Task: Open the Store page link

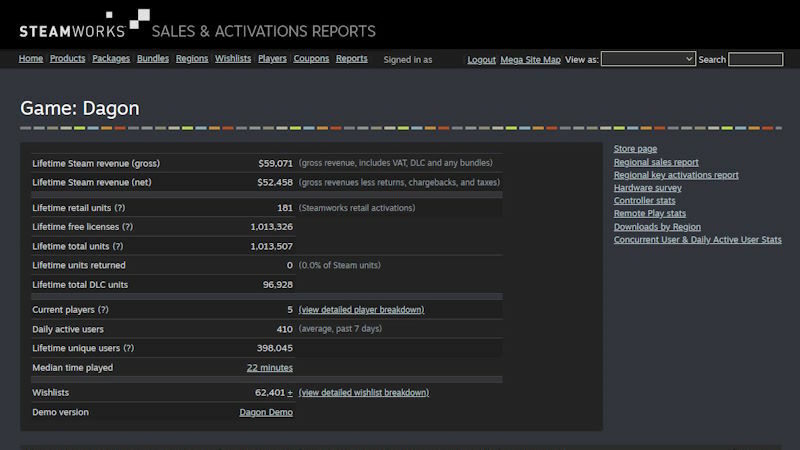Action: (635, 149)
